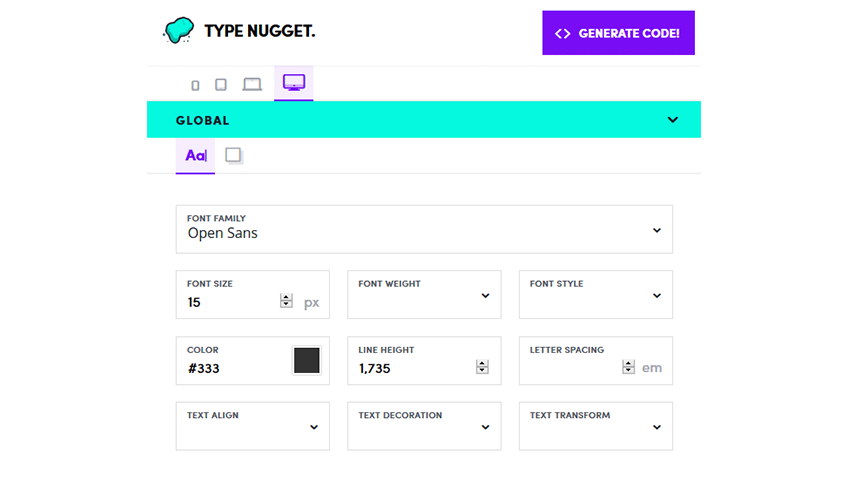Click the Font Size stepper arrows
Screen dimensions: 850x480
(x=286, y=301)
